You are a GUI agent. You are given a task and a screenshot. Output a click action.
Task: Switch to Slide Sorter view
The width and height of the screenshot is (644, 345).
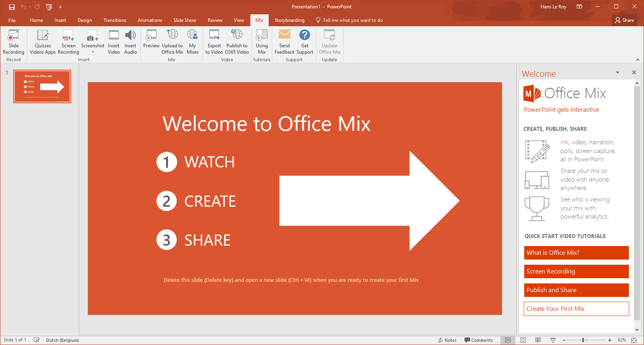click(x=523, y=340)
